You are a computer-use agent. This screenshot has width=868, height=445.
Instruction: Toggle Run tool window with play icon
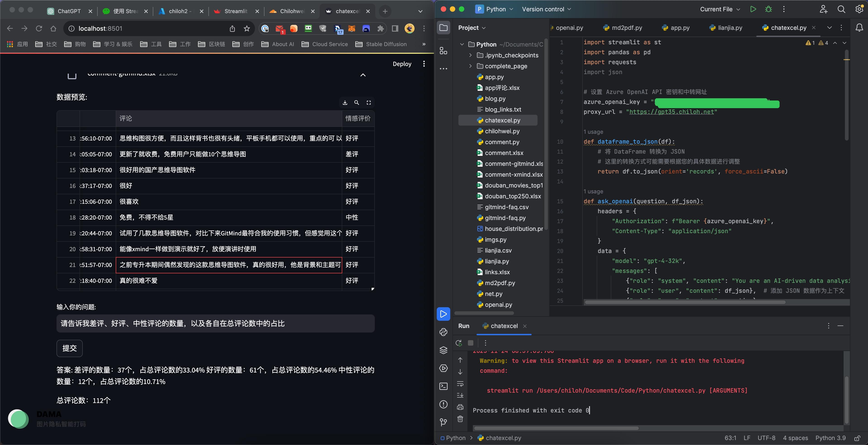coord(443,314)
